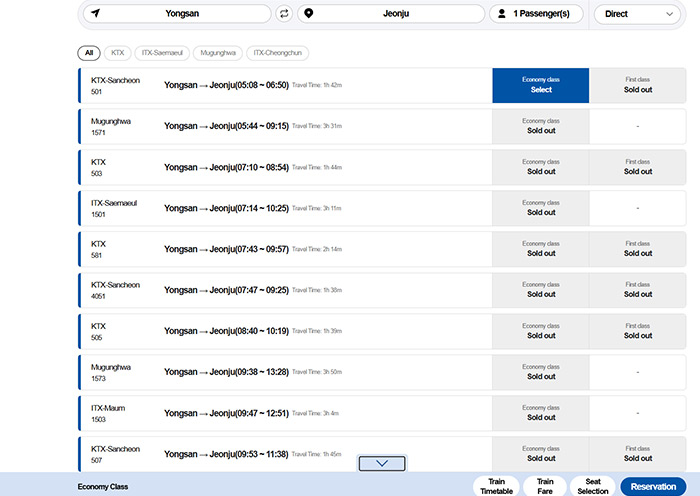Click Economy class Sold out for KTX 505
The height and width of the screenshot is (496, 700).
click(x=541, y=331)
